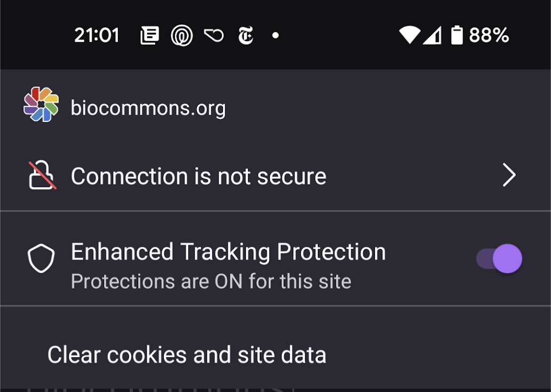Tap the article reader notification icon
Viewport: 551px width, 392px height.
pos(149,35)
